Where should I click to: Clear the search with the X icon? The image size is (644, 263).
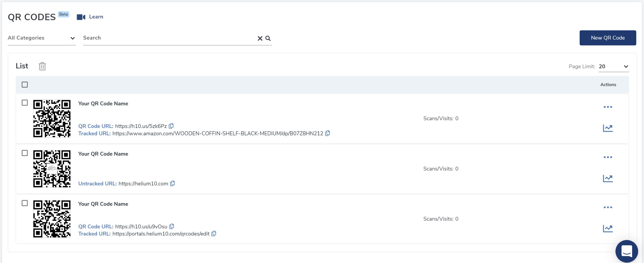pos(260,38)
